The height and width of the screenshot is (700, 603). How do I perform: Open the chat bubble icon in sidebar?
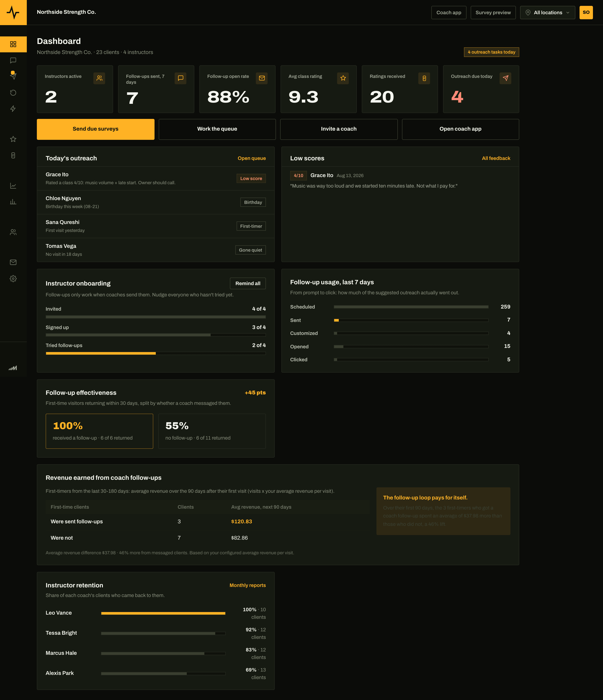[13, 60]
